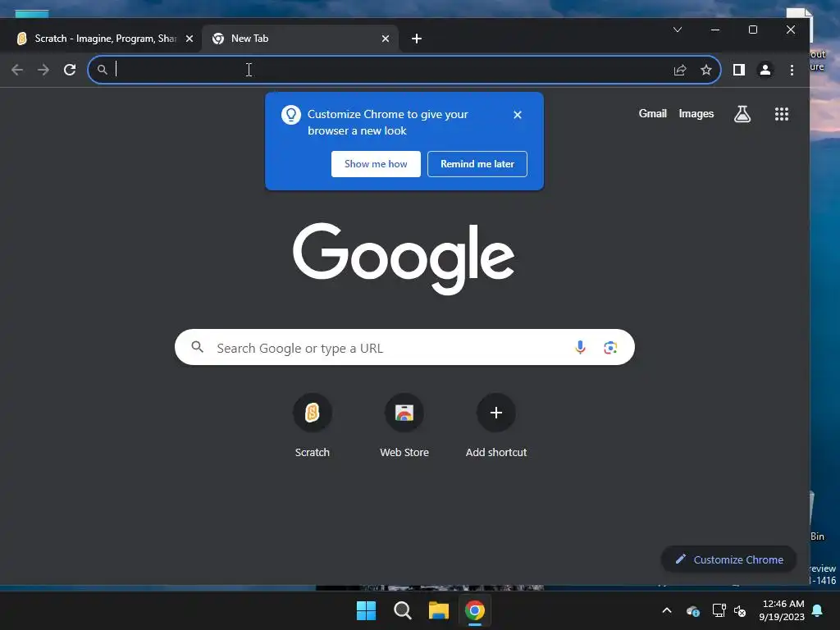
Task: Show hidden system tray icons
Action: pos(667,610)
